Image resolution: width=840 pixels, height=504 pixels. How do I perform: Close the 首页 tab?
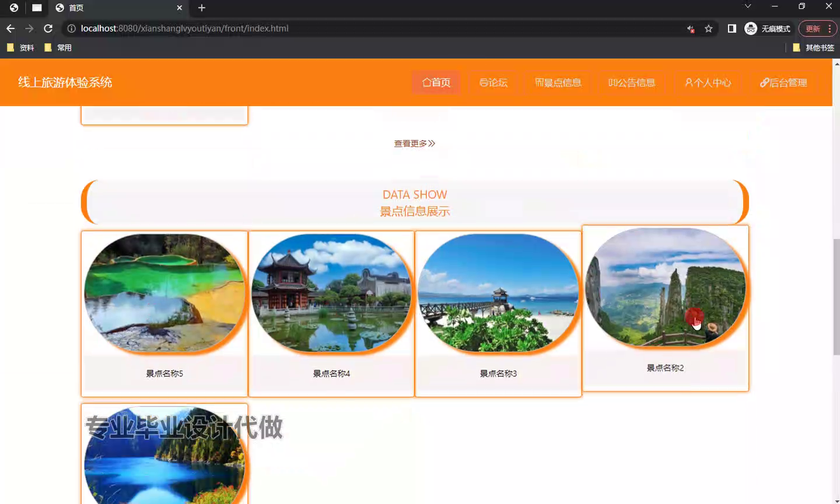point(180,8)
